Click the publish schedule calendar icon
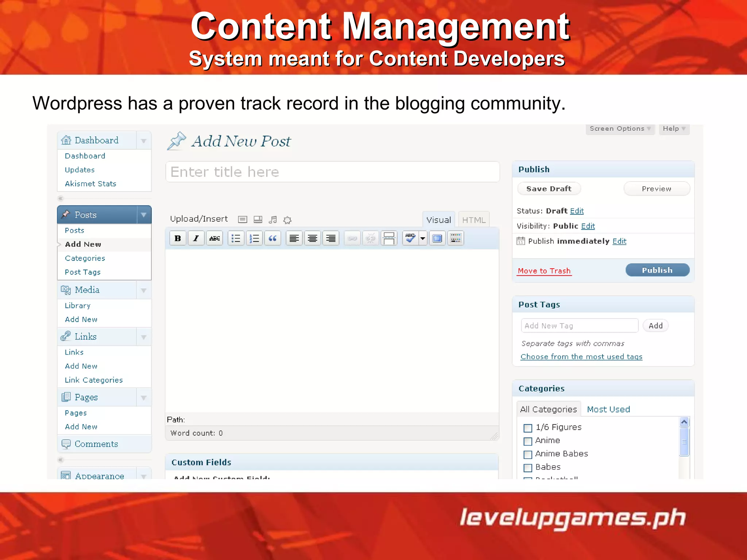The image size is (747, 560). (x=521, y=241)
